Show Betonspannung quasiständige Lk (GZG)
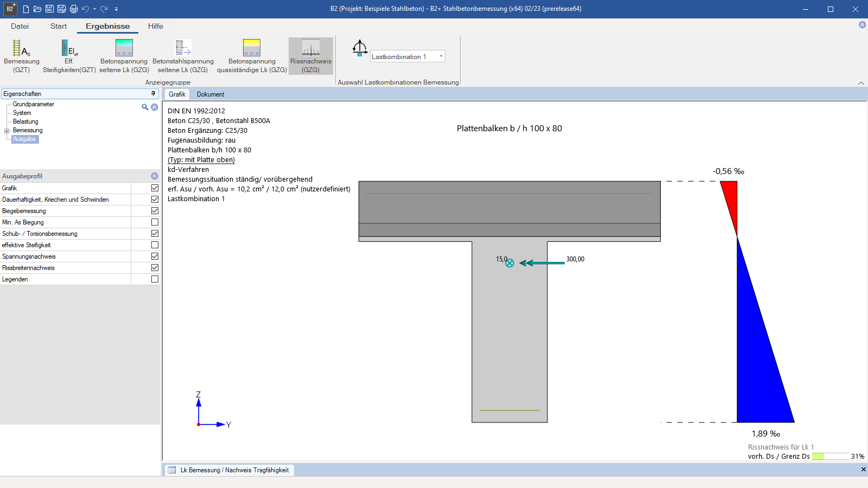Screen dimensions: 868x488 click(x=252, y=56)
